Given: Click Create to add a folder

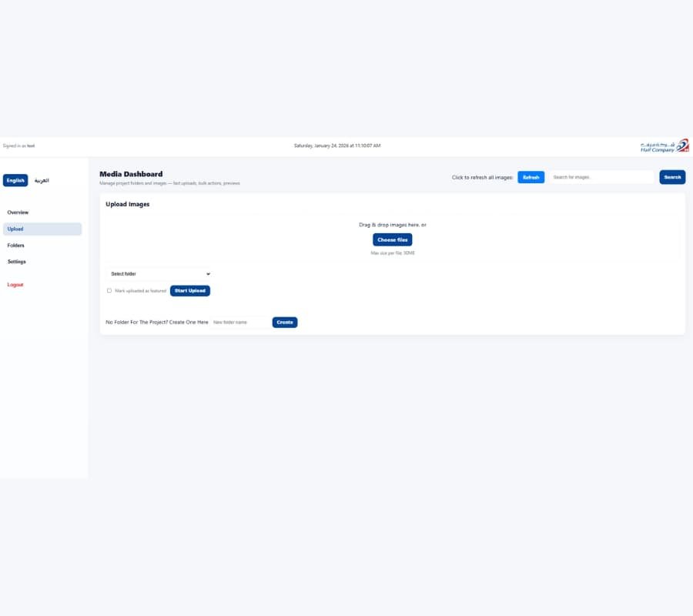Looking at the screenshot, I should pos(285,322).
